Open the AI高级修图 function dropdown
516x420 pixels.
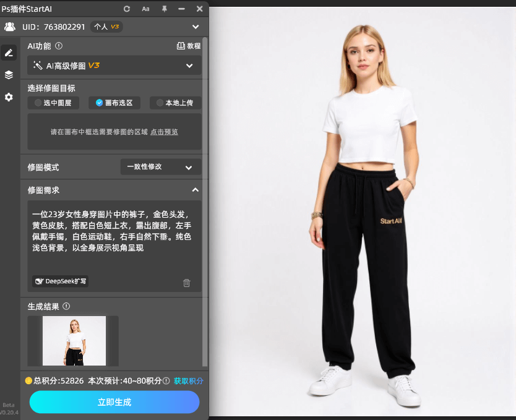click(114, 66)
